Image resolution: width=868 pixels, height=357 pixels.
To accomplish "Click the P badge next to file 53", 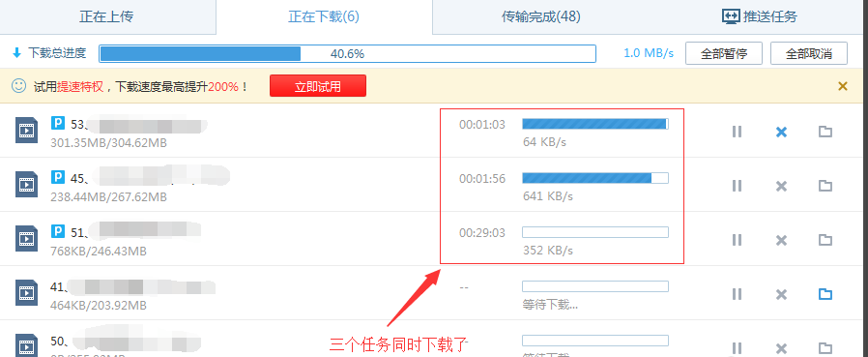I will click(58, 123).
